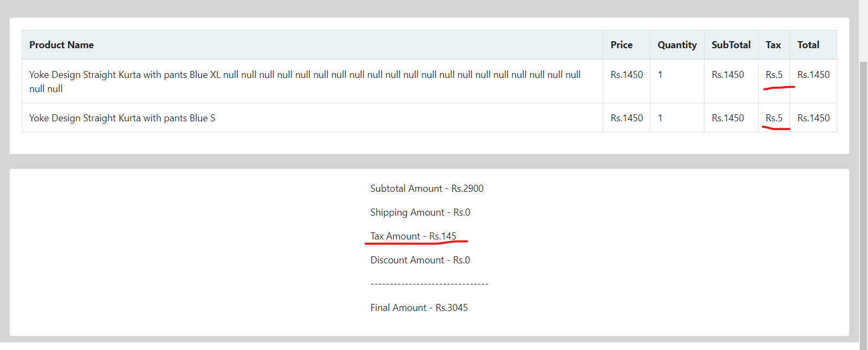
Task: Click the second row's Total cell Rs.1450
Action: point(813,118)
